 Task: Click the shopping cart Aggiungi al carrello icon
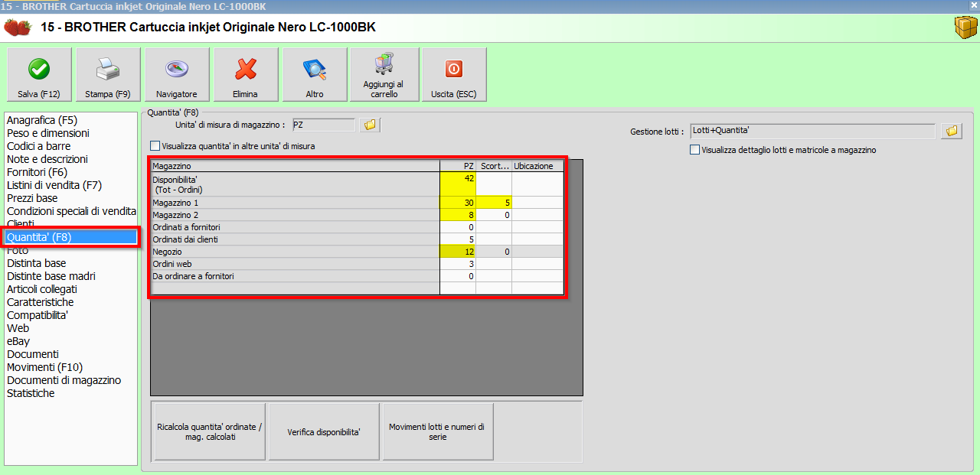[x=384, y=65]
